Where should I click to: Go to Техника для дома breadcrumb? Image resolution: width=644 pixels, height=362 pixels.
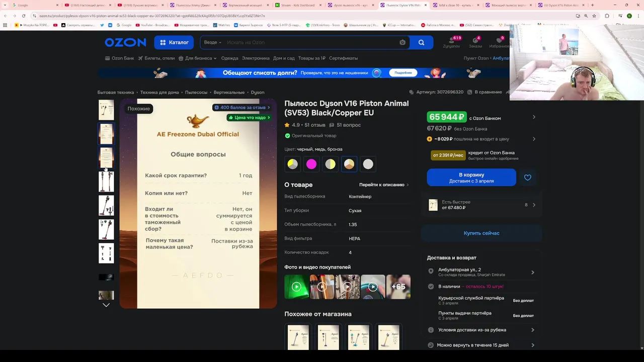click(159, 93)
